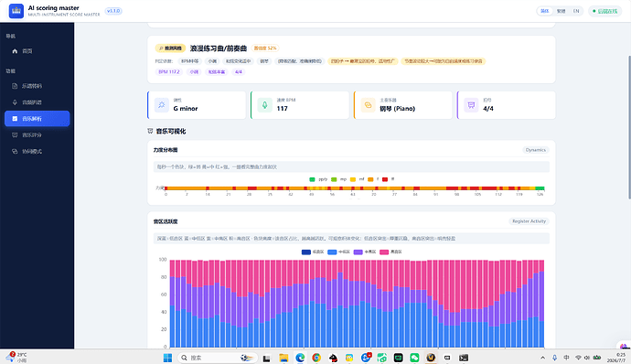631x364 pixels.
Task: Open Task View from taskbar
Action: pos(266,358)
